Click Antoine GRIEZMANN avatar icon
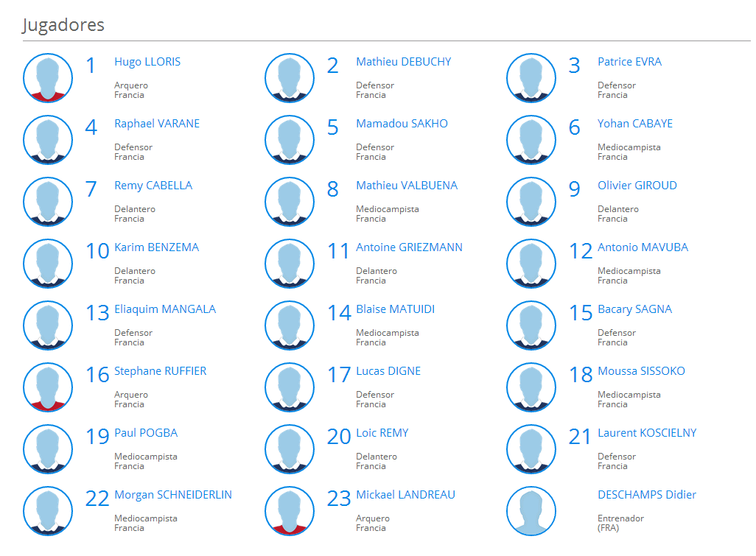Screen dimensions: 756x556 coord(290,264)
